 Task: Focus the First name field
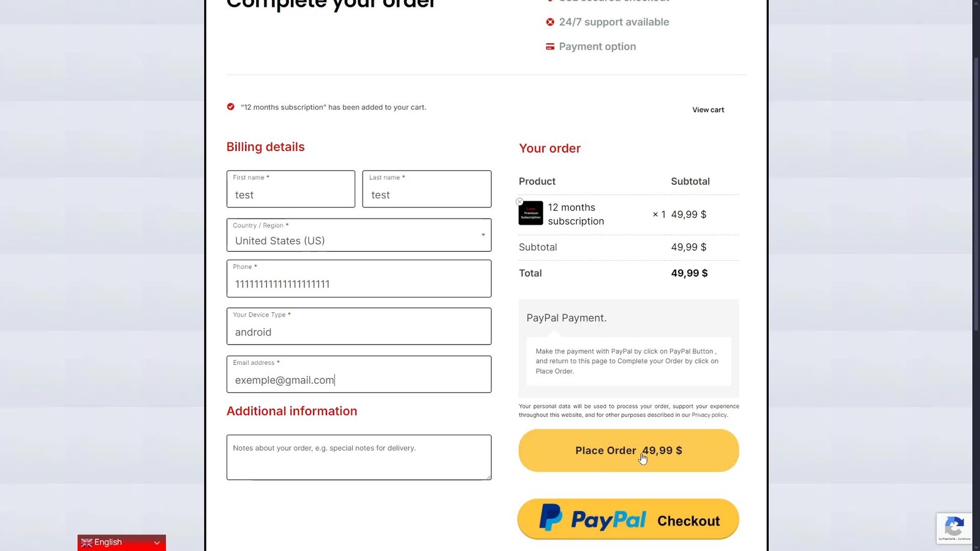290,195
